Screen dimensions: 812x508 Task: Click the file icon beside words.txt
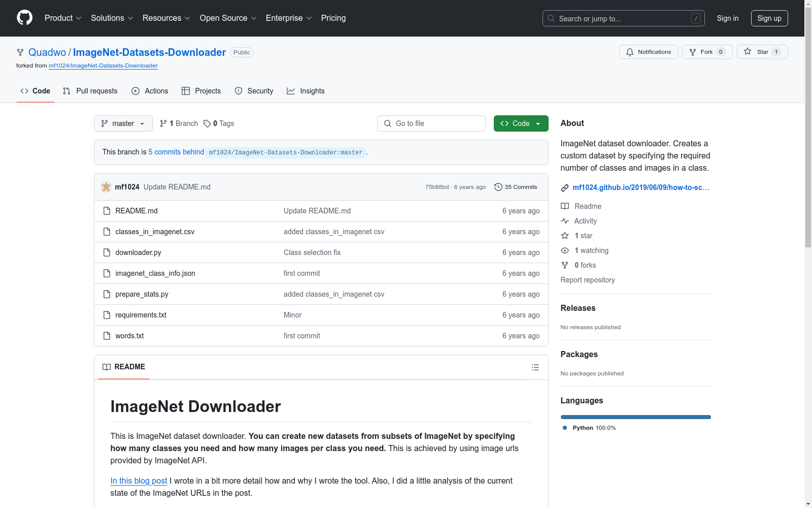pos(107,336)
